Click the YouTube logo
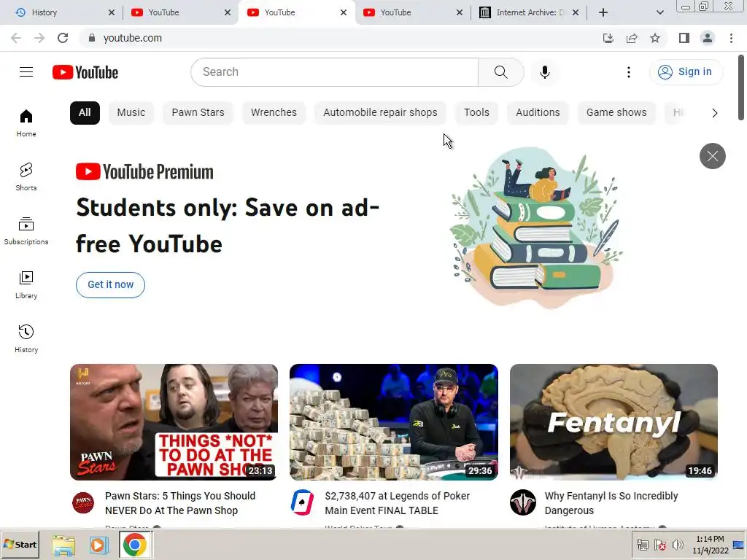The height and width of the screenshot is (560, 747). (85, 72)
